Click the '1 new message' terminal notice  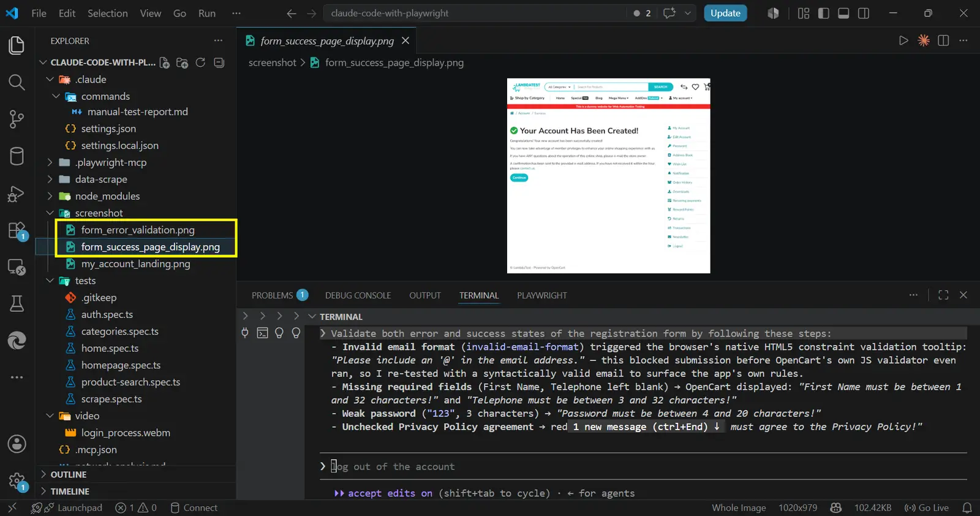(x=646, y=427)
